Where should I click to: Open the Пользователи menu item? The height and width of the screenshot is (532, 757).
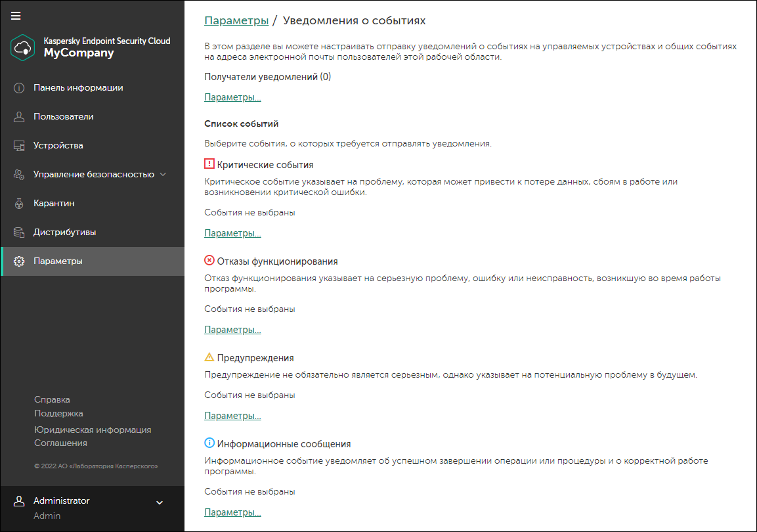64,117
